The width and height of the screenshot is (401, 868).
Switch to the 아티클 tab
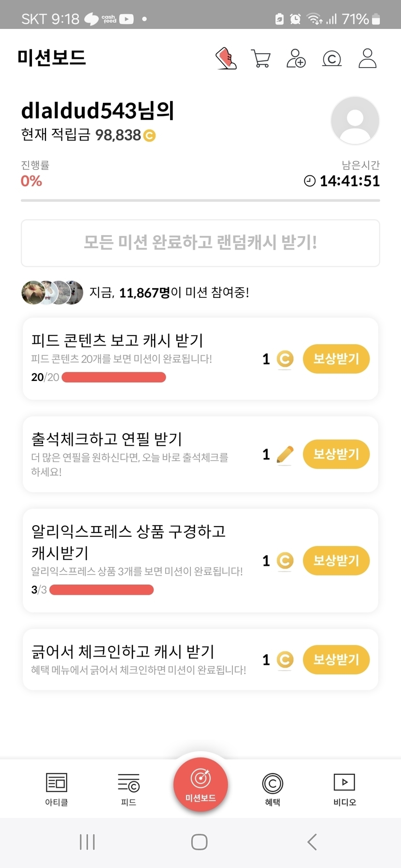[x=57, y=789]
